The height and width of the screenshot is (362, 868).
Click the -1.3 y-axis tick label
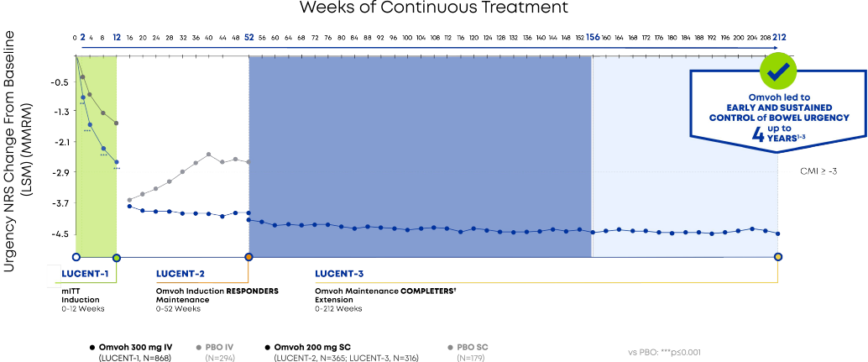(60, 111)
